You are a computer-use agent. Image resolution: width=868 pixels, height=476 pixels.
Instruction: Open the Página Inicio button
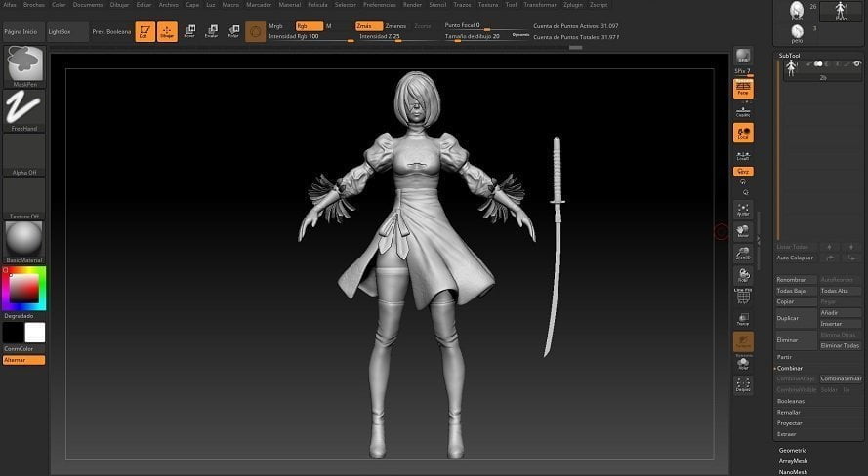pos(21,32)
